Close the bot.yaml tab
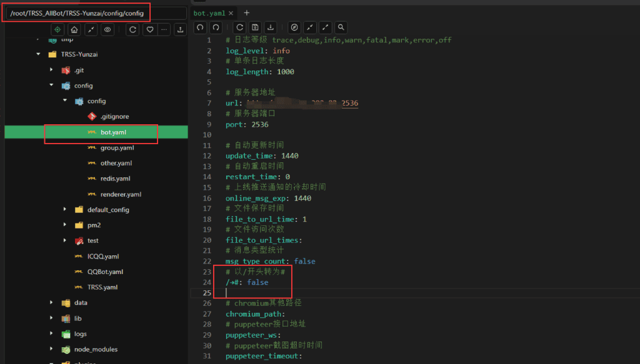 231,12
